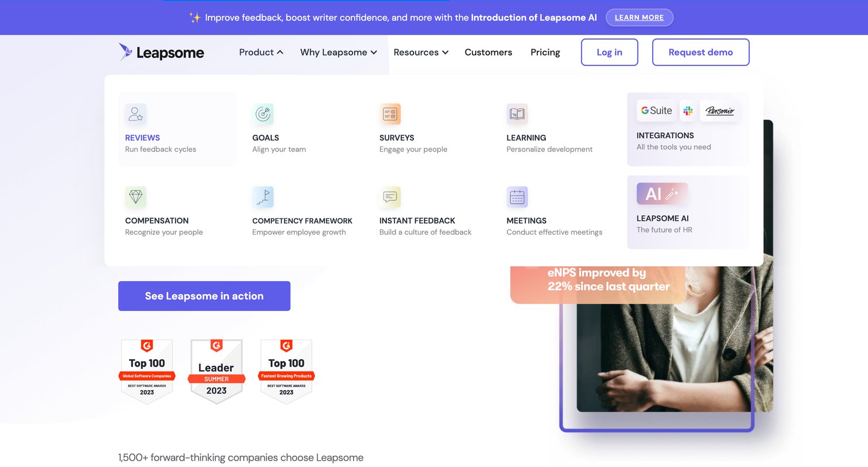868x467 pixels.
Task: Collapse the Product dropdown menu
Action: point(261,52)
